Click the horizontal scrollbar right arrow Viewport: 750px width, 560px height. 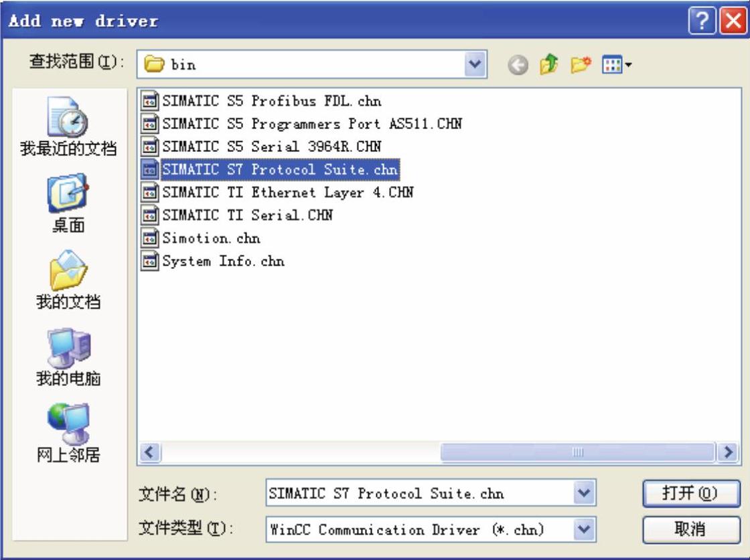728,452
